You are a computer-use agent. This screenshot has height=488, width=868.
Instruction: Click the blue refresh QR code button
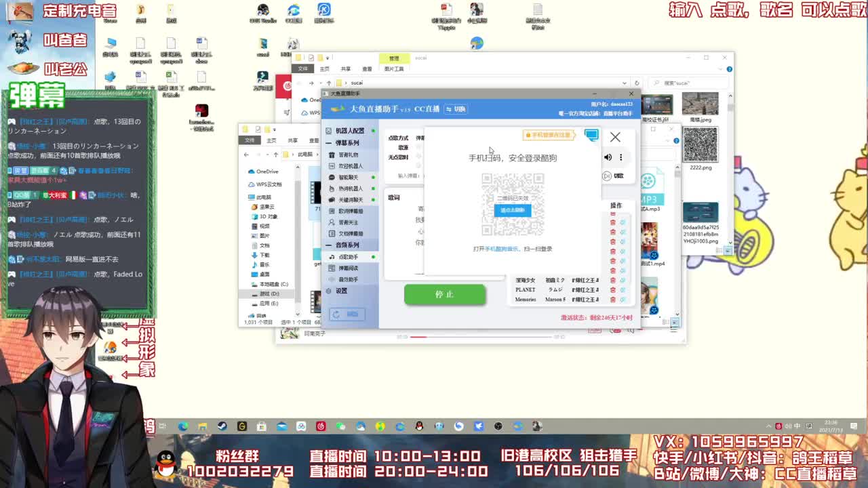click(x=513, y=210)
